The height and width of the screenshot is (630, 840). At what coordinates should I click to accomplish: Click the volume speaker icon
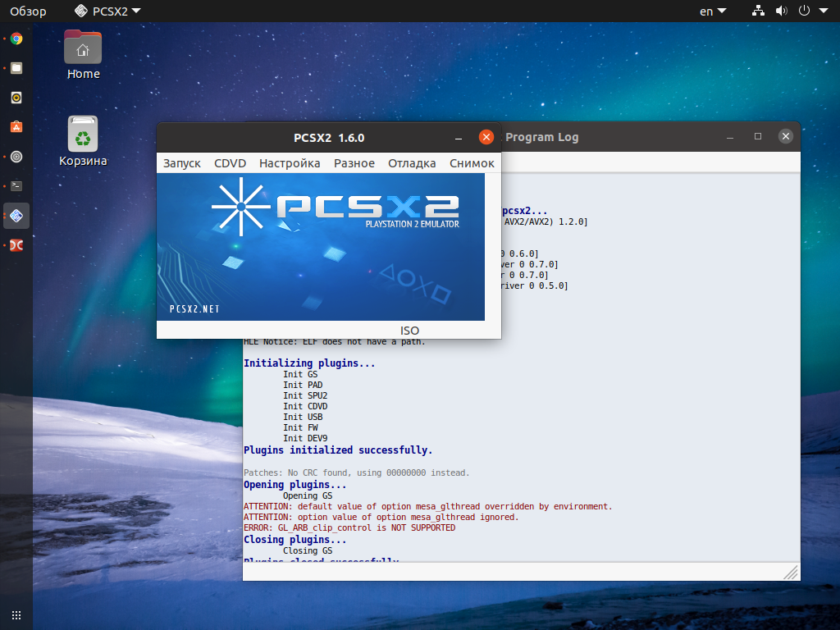[x=782, y=11]
